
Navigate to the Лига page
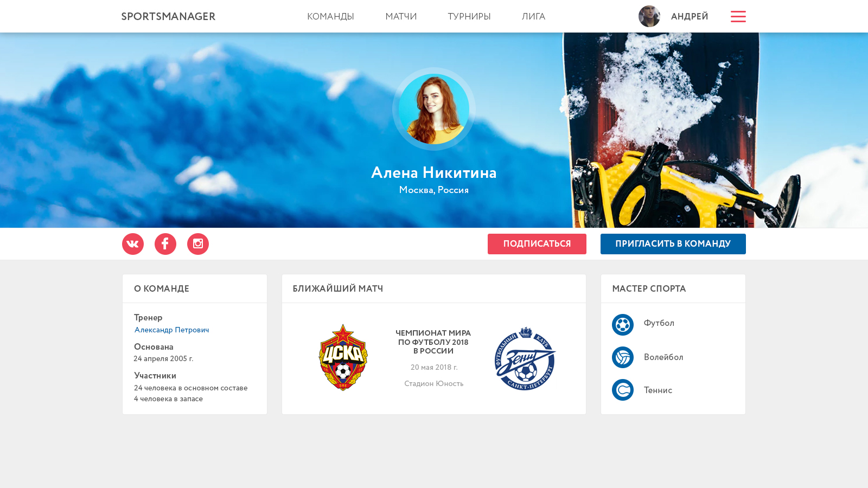(533, 17)
